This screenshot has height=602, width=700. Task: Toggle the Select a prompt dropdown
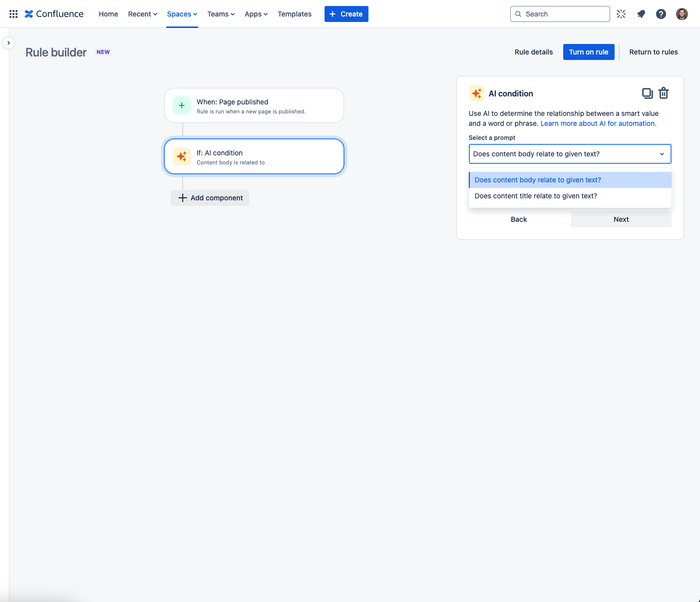[x=570, y=154]
